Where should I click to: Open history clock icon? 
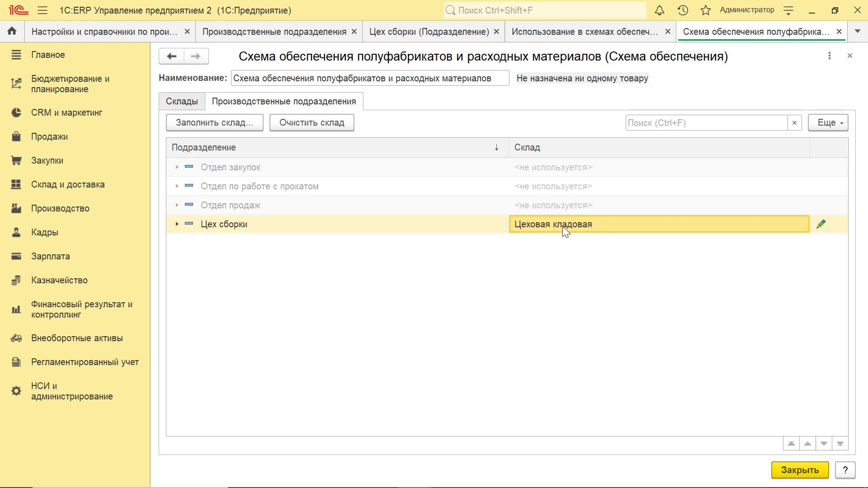[x=683, y=10]
